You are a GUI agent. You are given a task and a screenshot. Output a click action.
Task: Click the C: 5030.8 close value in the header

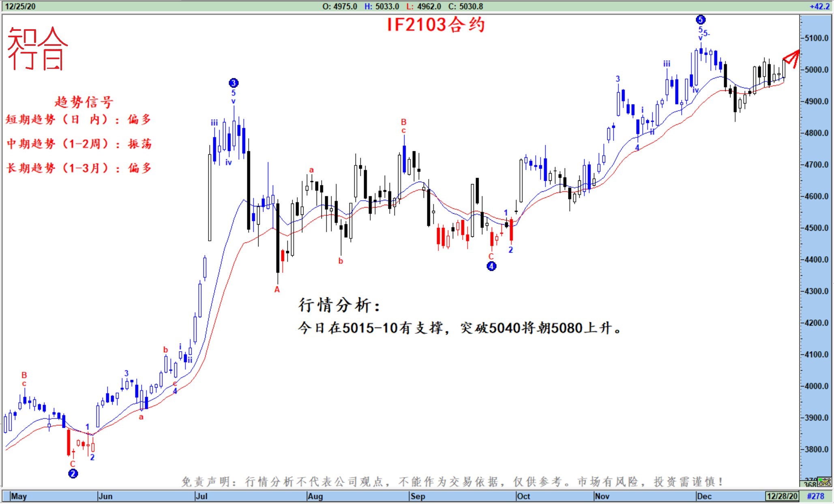(x=465, y=6)
